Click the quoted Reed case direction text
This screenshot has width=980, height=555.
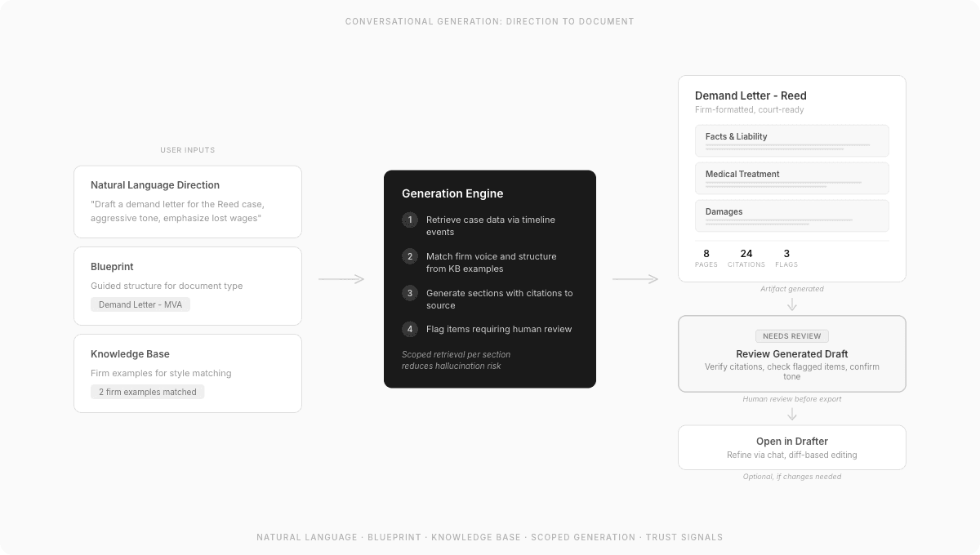pos(178,211)
